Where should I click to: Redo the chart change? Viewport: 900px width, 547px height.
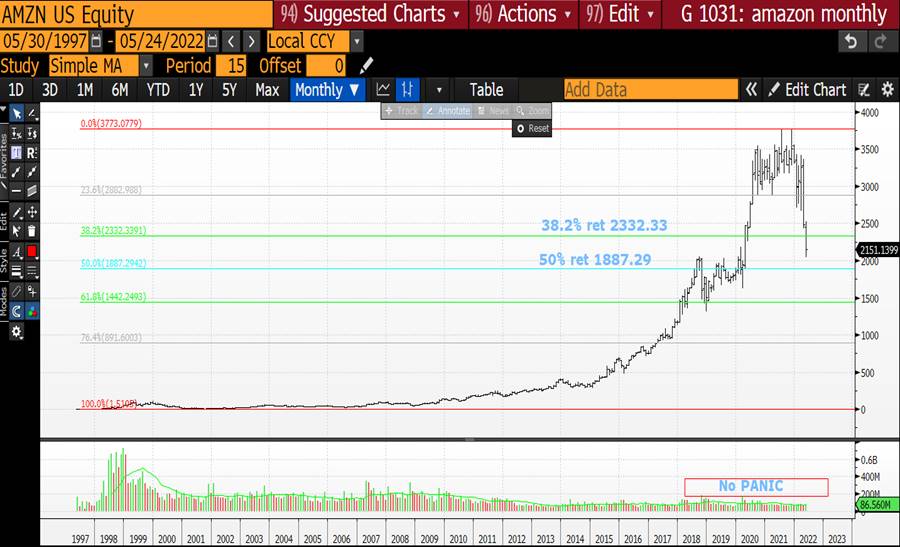tap(880, 41)
